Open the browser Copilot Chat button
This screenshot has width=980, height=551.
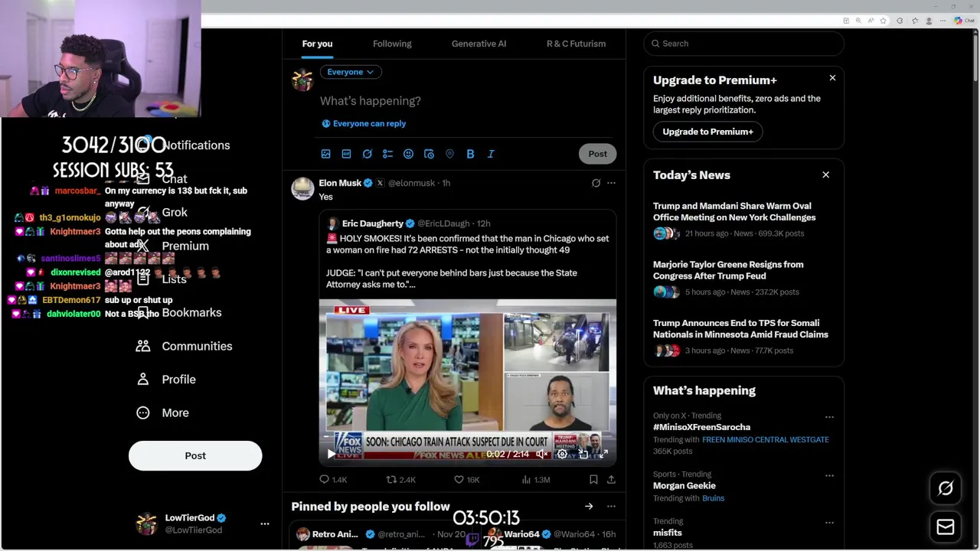(x=963, y=21)
